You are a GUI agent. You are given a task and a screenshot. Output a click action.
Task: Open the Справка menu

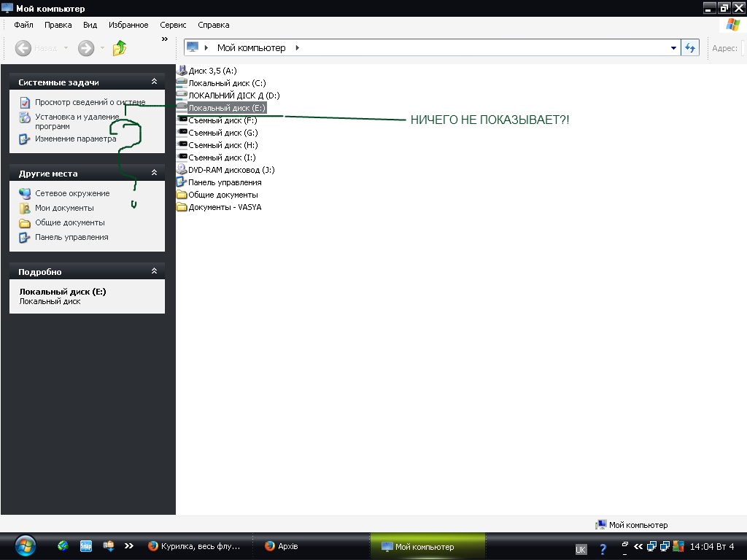coord(214,25)
